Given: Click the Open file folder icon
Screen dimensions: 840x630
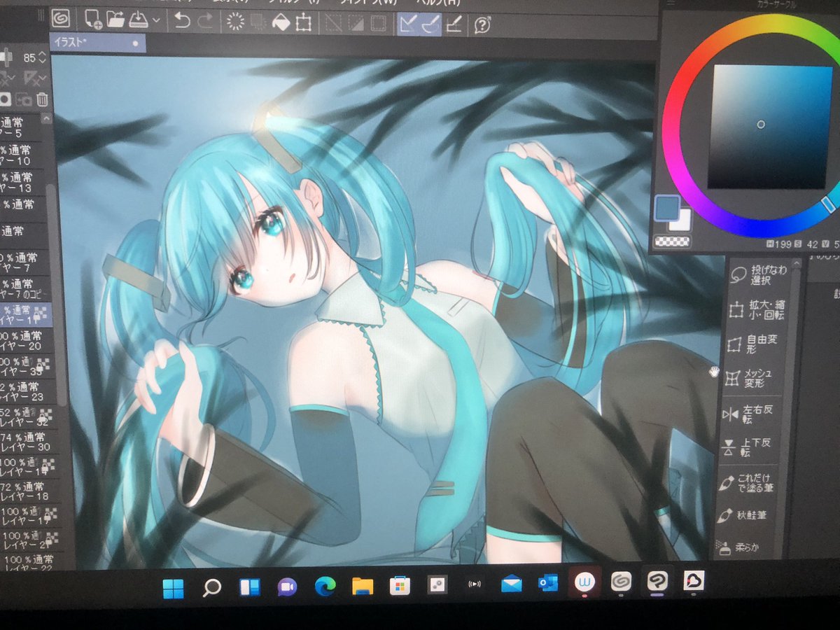Looking at the screenshot, I should click(115, 20).
